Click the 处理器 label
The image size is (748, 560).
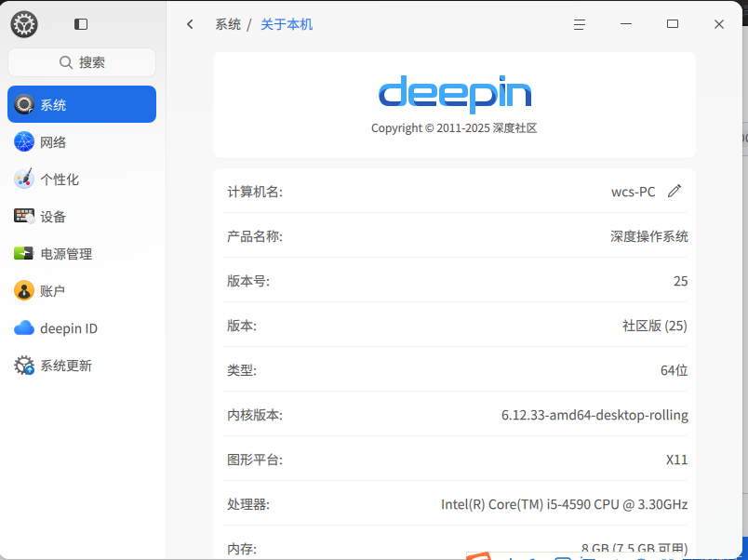tap(248, 504)
